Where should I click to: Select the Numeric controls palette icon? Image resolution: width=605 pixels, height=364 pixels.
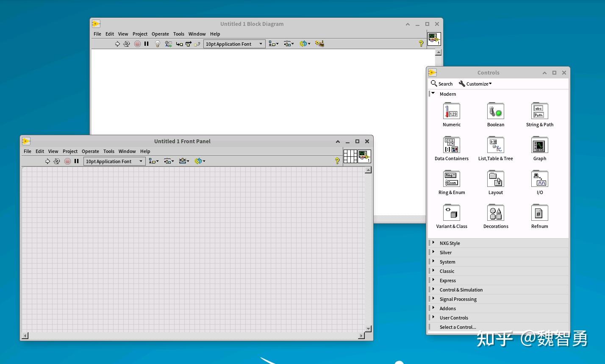pyautogui.click(x=451, y=111)
